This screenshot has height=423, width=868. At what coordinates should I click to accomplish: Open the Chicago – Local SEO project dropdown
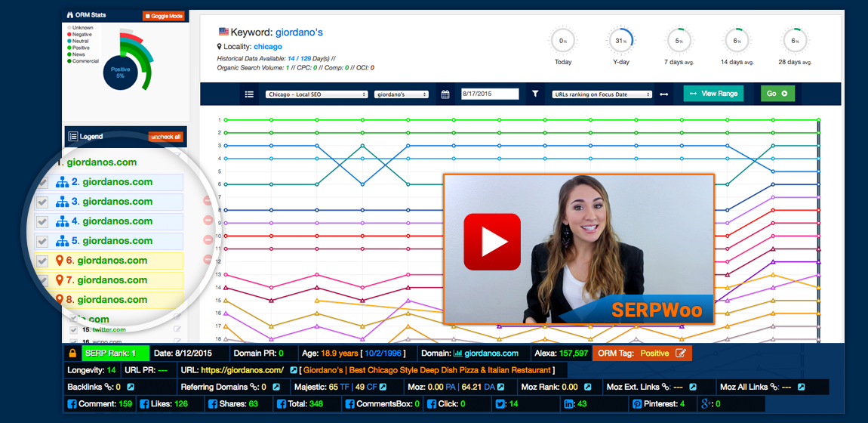point(317,94)
